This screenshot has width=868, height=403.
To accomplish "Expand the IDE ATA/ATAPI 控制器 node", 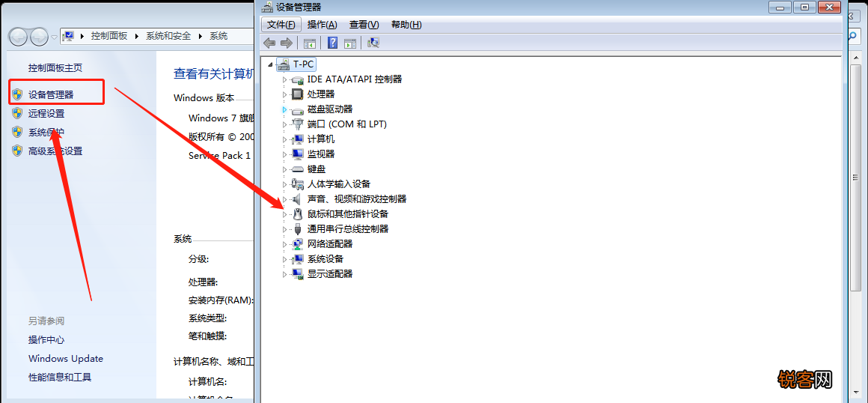I will pos(284,80).
